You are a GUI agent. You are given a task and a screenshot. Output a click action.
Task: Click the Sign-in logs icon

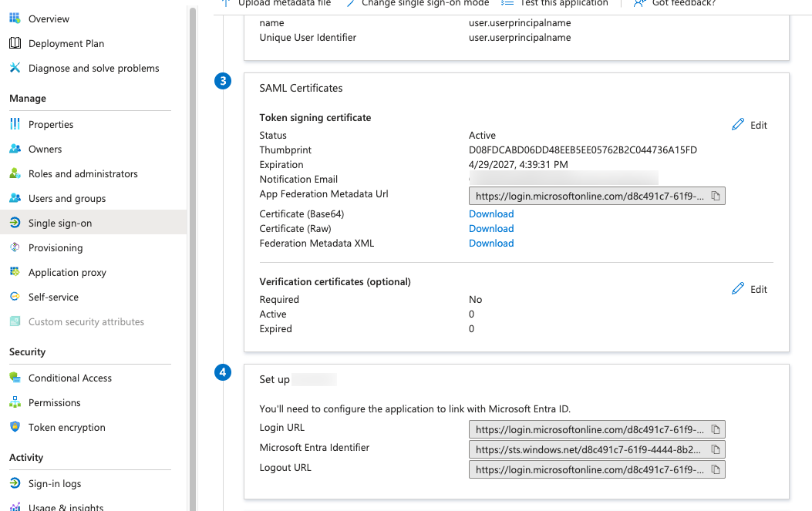[x=15, y=483]
